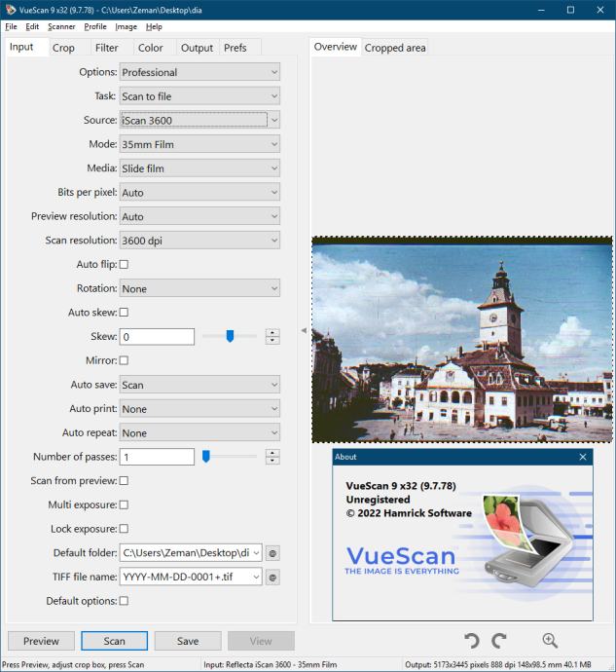
Task: Expand the Source dropdown iScan 3600
Action: coord(199,120)
